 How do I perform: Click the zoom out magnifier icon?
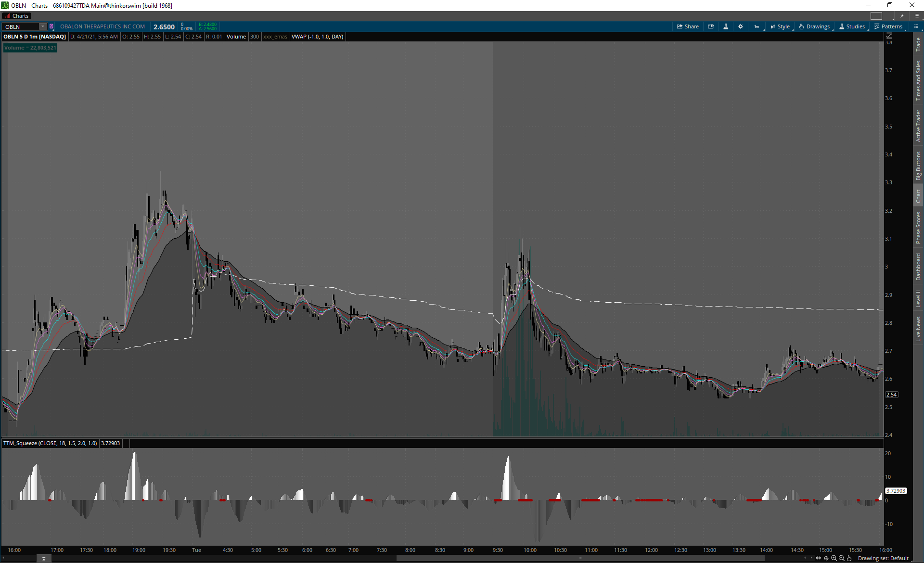(x=842, y=558)
